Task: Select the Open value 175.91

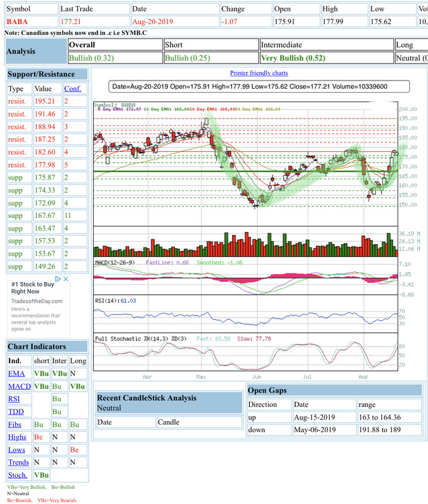Action: (296, 22)
